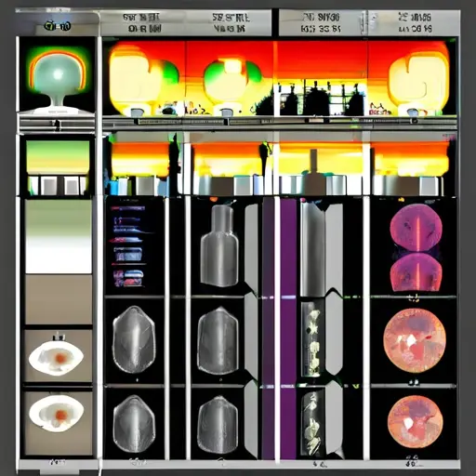Click the purple vertical bar
The height and width of the screenshot is (476, 476).
[x=288, y=328]
